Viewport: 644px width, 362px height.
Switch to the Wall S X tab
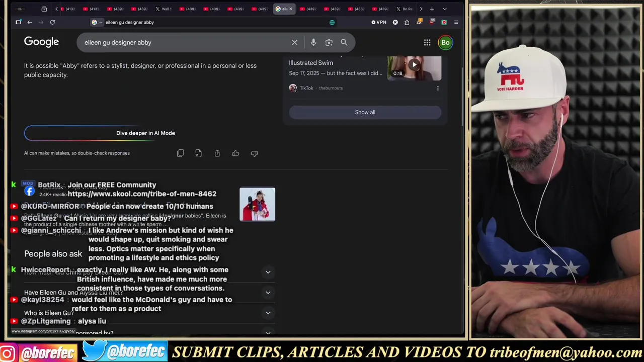pos(164,9)
